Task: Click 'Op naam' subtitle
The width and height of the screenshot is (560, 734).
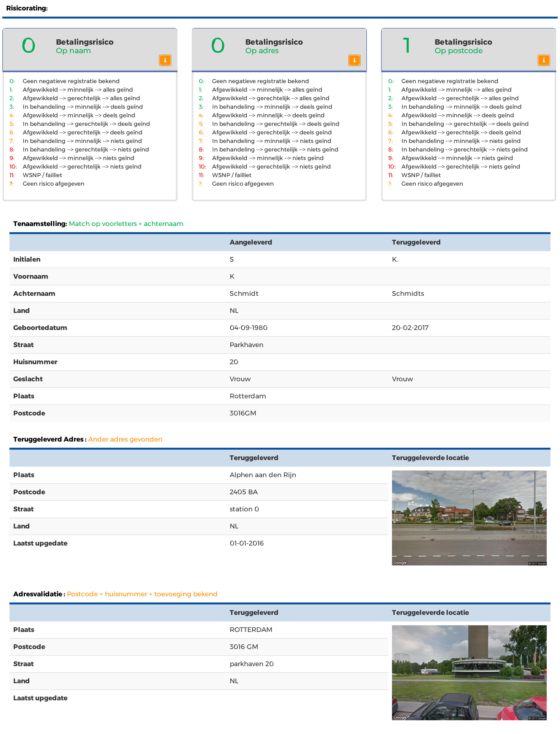Action: coord(73,51)
